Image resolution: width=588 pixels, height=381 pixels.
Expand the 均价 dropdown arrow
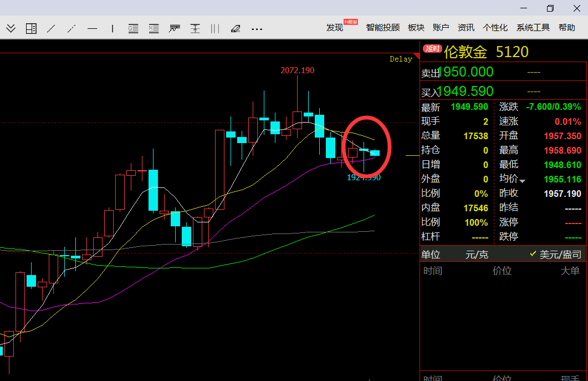click(522, 180)
